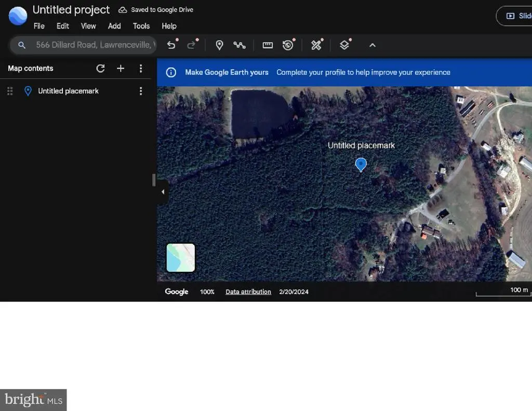532x411 pixels.
Task: Click the Make Google Earth yours banner
Action: [x=227, y=73]
